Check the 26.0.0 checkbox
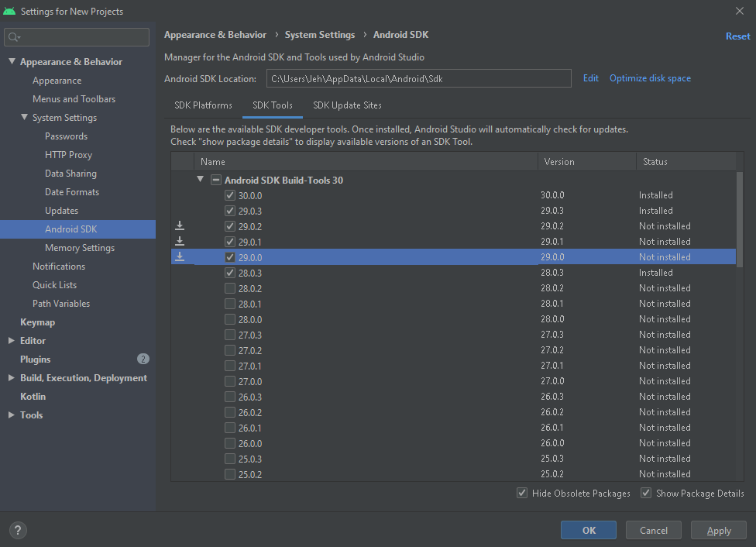Image resolution: width=756 pixels, height=547 pixels. click(x=230, y=443)
